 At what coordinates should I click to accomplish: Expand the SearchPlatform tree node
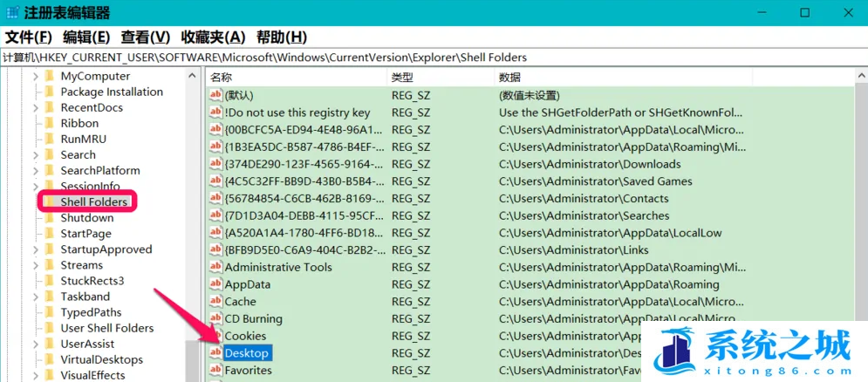(x=36, y=171)
